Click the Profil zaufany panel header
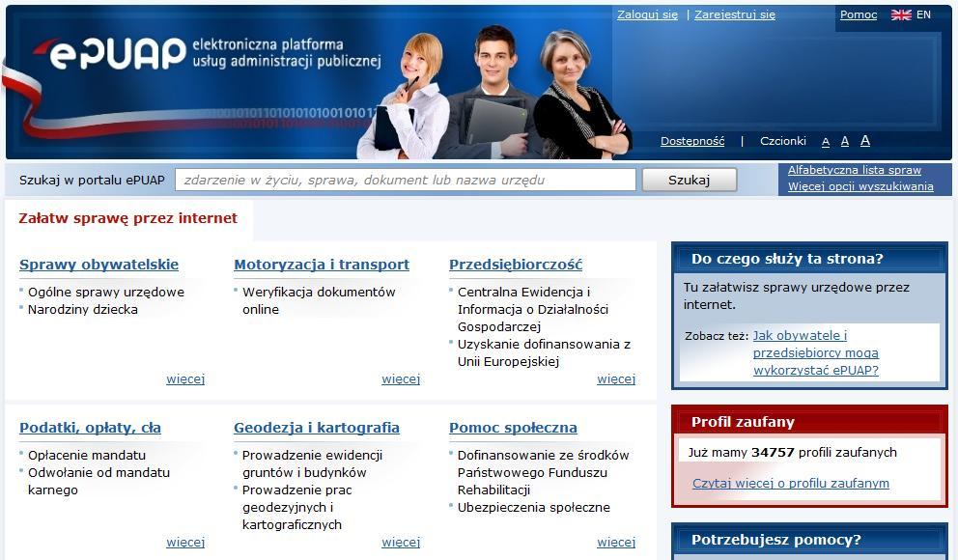 point(809,421)
